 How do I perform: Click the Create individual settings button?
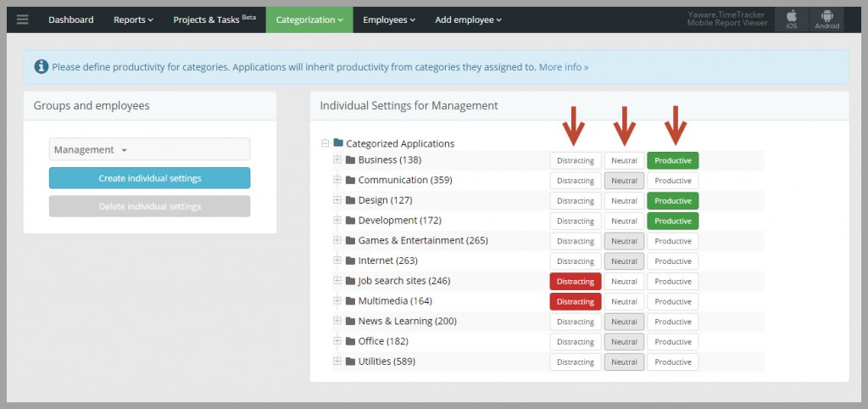click(149, 178)
